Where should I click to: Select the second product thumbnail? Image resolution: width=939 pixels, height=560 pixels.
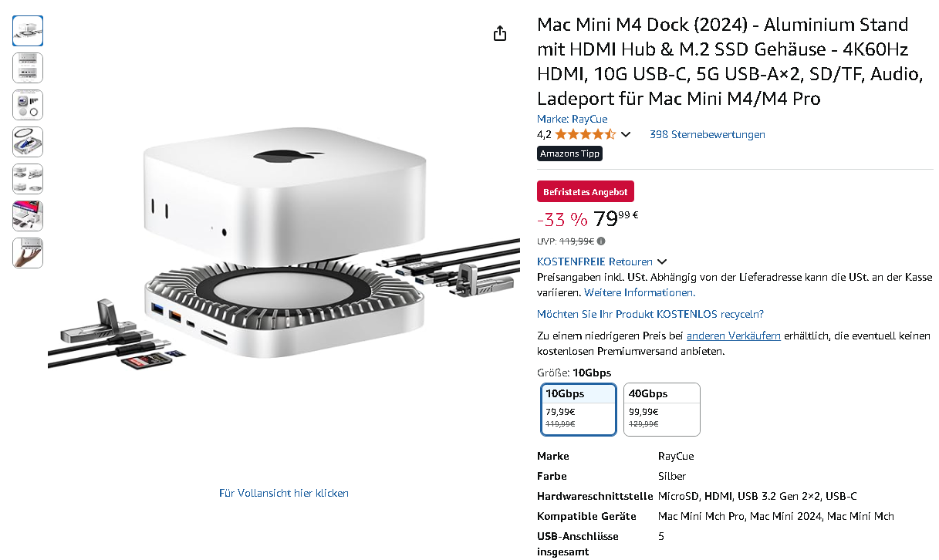coord(28,68)
